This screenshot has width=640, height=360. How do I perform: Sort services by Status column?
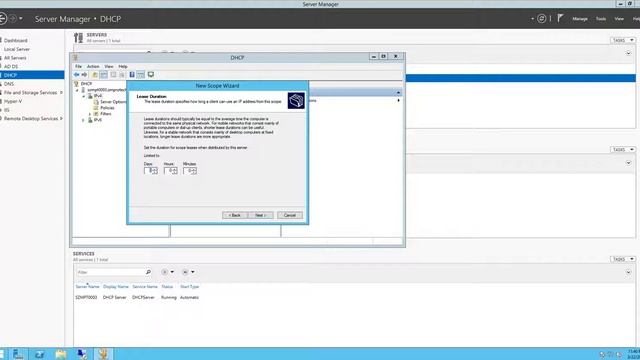(167, 287)
